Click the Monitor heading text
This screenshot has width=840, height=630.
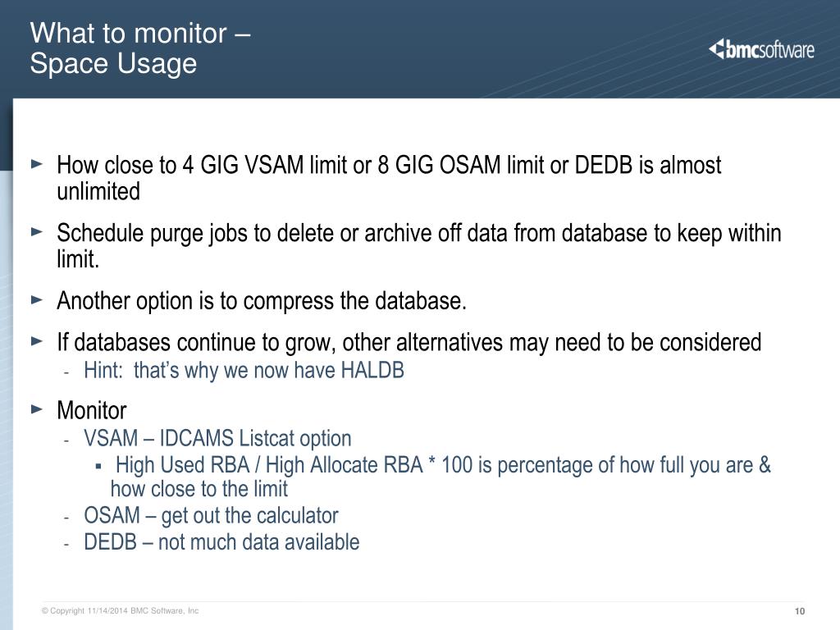coord(92,410)
